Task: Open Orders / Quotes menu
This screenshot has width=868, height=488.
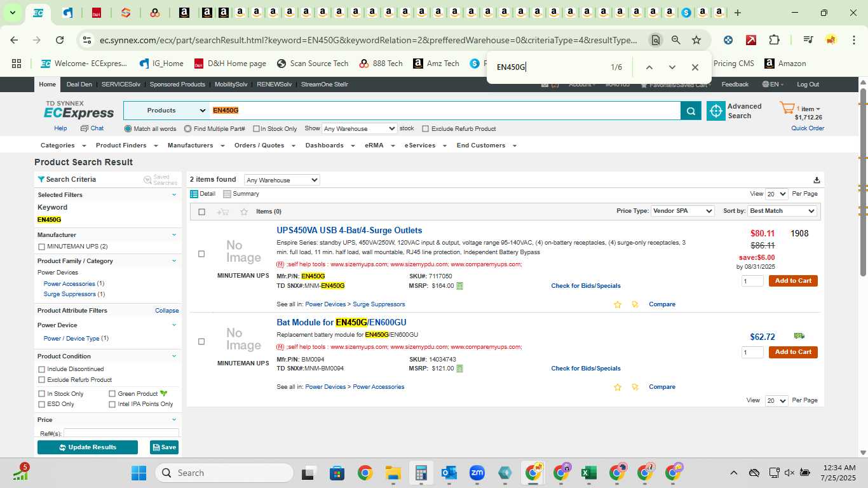Action: [x=264, y=146]
